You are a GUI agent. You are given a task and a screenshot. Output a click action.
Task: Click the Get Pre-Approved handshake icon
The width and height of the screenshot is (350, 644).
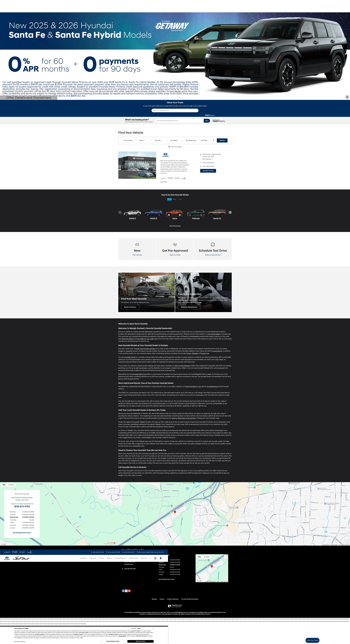[175, 244]
